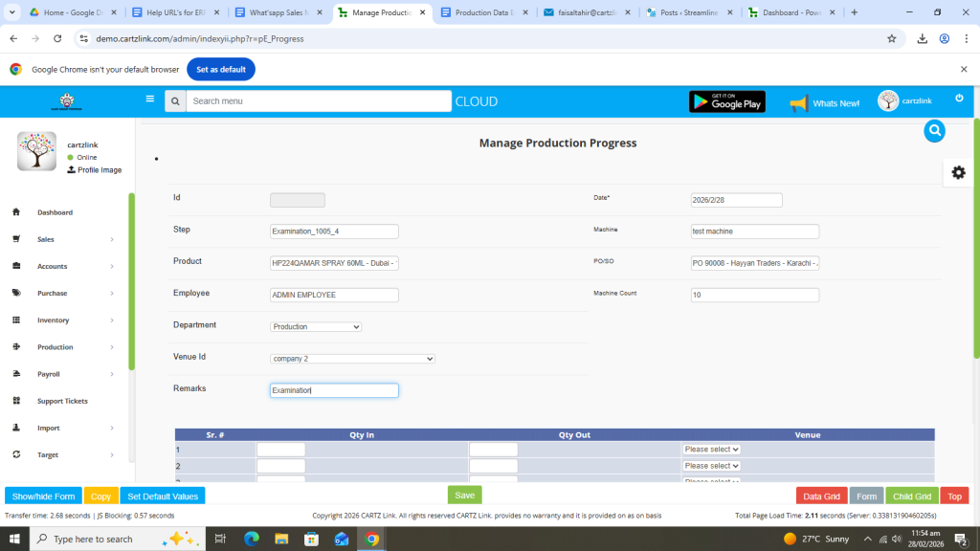This screenshot has width=980, height=551.
Task: Open Microsoft Edge from the taskbar
Action: click(252, 539)
